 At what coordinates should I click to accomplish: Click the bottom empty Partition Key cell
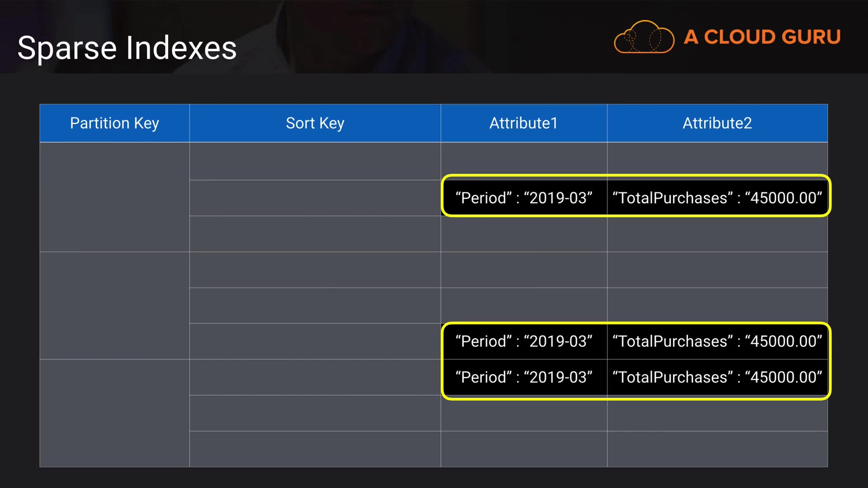[114, 413]
